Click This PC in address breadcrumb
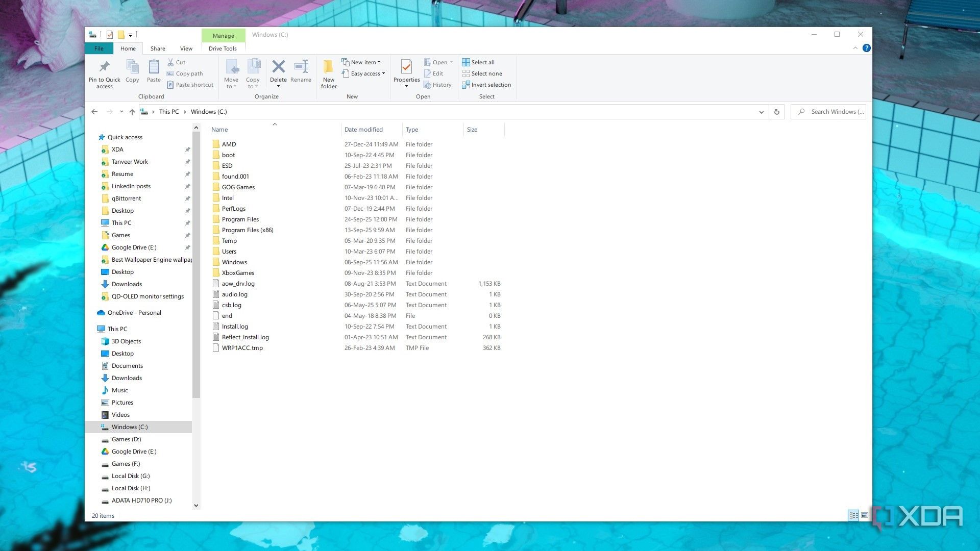Image resolution: width=980 pixels, height=551 pixels. pos(169,112)
